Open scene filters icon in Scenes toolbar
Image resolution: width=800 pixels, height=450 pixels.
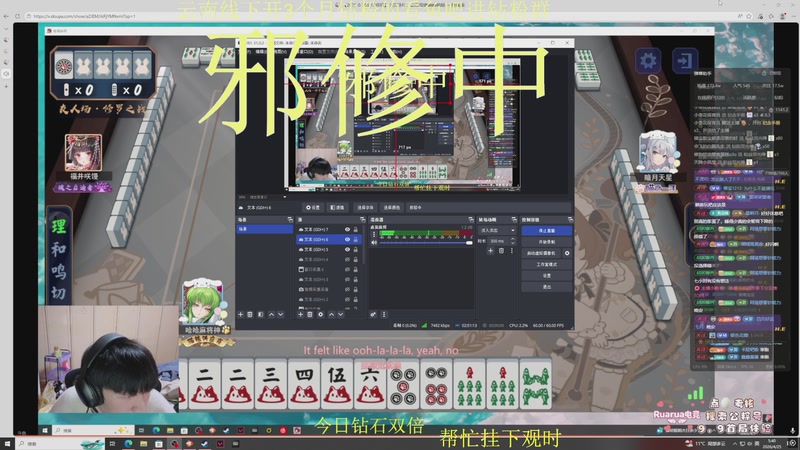[261, 314]
